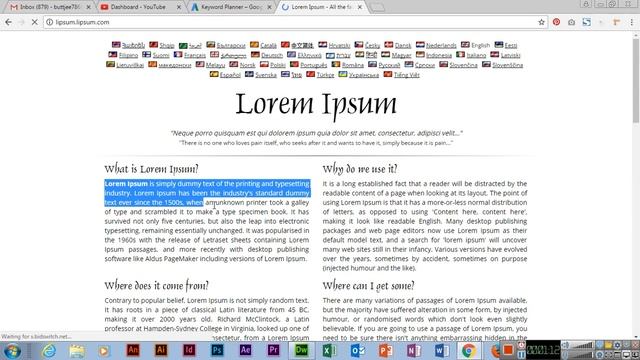The height and width of the screenshot is (360, 640).
Task: Switch language to Català
Action: click(x=268, y=45)
